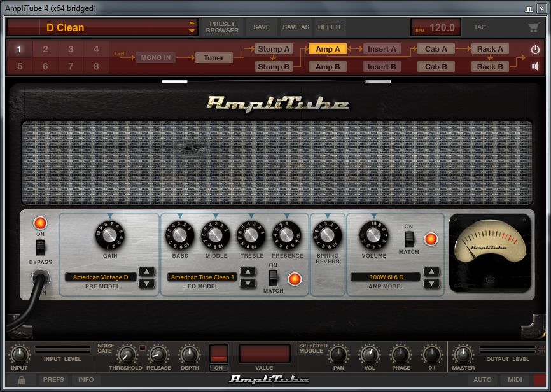This screenshot has height=392, width=551.
Task: Click the Treble knob
Action: point(251,235)
